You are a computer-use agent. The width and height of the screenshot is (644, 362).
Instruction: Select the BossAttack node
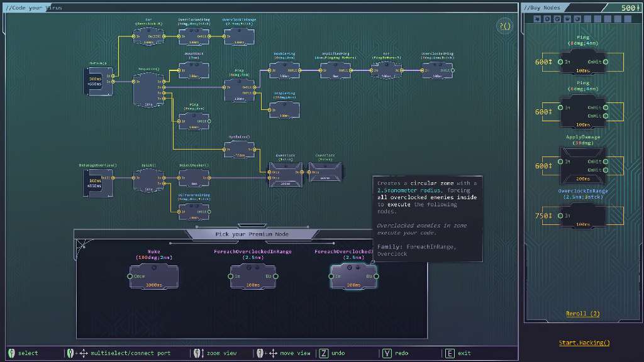[194, 70]
